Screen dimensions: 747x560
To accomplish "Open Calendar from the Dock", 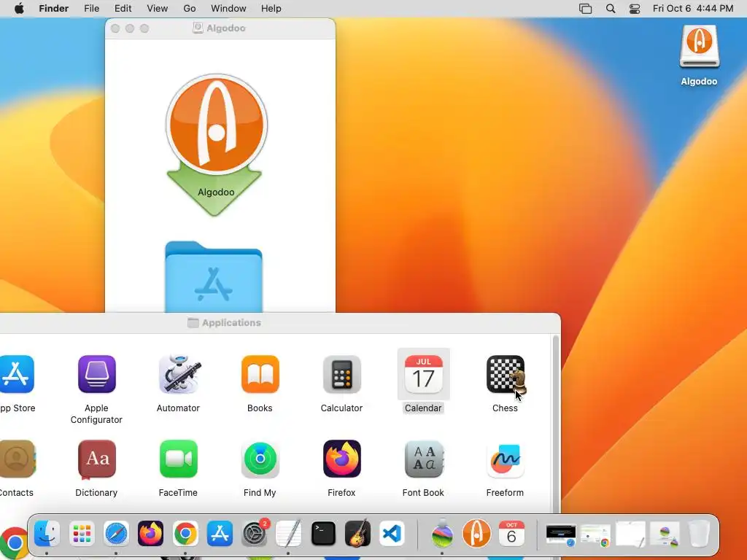I will tap(511, 533).
